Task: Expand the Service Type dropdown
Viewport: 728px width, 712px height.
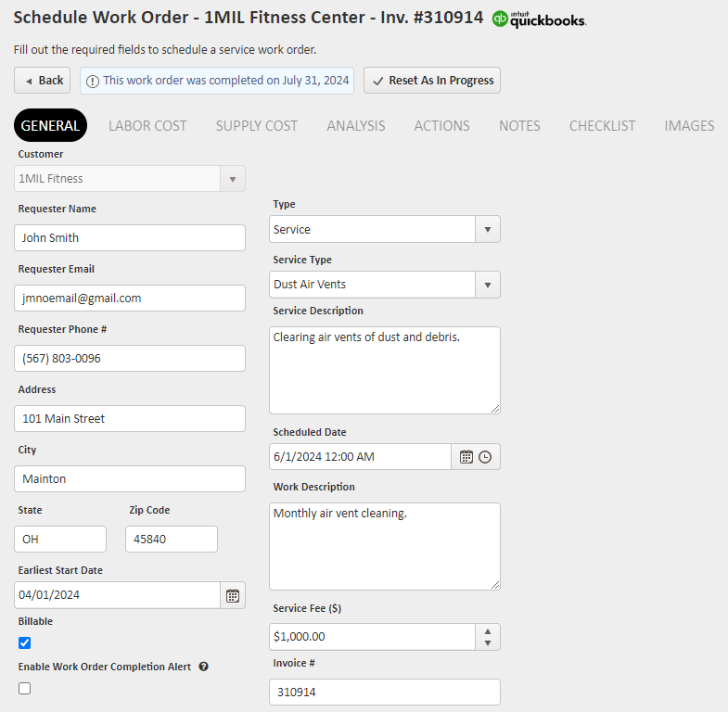Action: [488, 285]
